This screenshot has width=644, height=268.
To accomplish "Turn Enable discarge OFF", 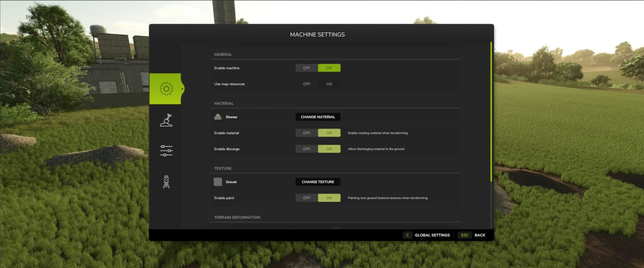I will (307, 149).
